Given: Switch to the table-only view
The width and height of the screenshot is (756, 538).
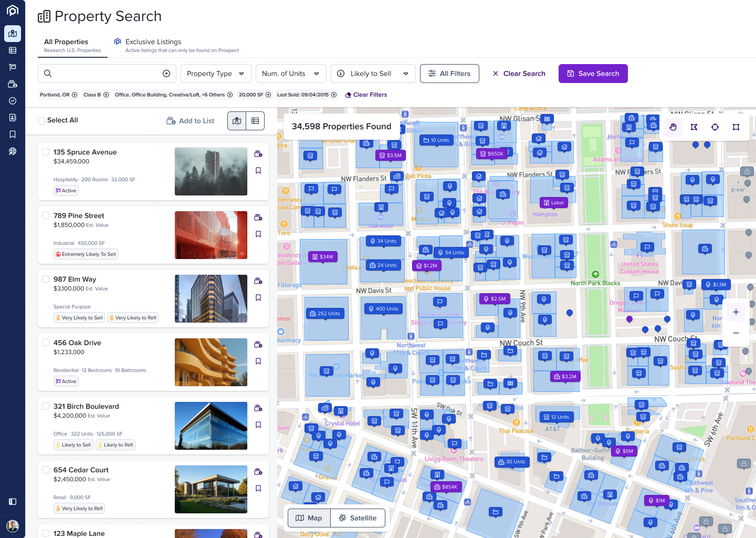Looking at the screenshot, I should click(255, 121).
